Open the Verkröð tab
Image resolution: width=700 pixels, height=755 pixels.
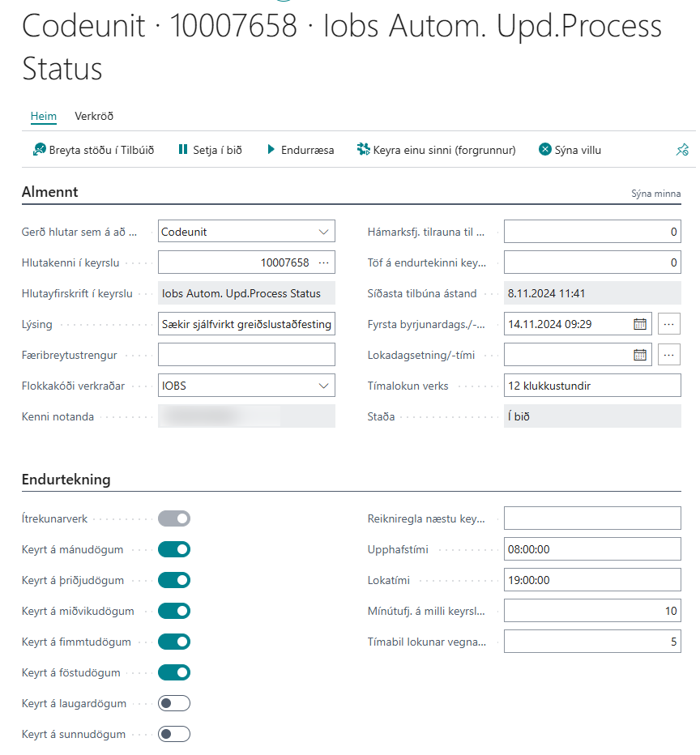tap(93, 116)
